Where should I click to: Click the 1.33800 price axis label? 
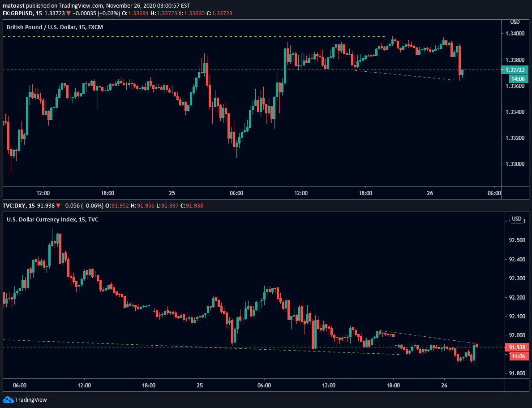pos(515,60)
